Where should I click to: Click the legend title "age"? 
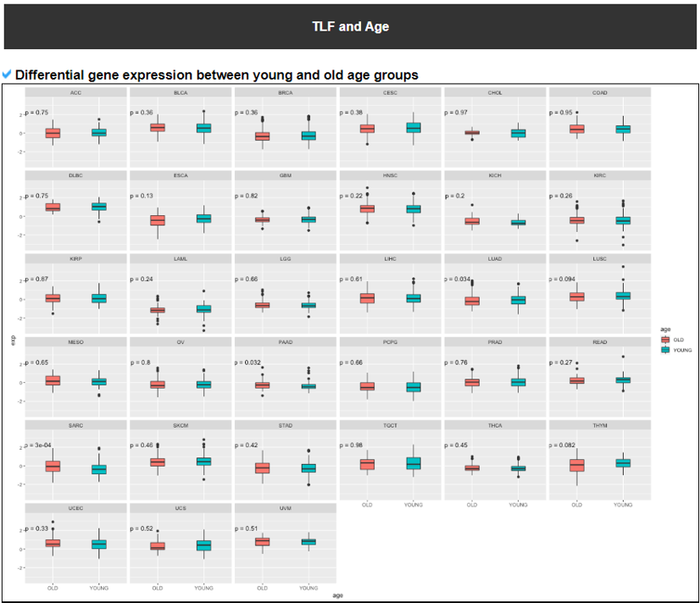pyautogui.click(x=665, y=329)
